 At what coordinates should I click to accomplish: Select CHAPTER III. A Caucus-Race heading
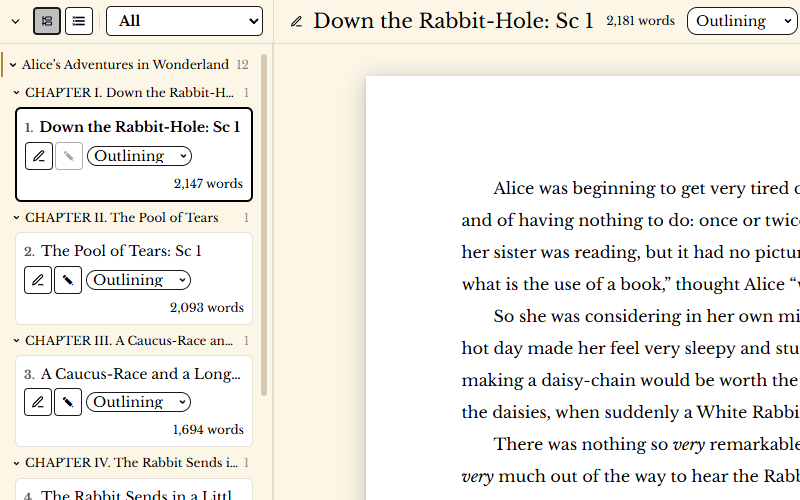129,341
